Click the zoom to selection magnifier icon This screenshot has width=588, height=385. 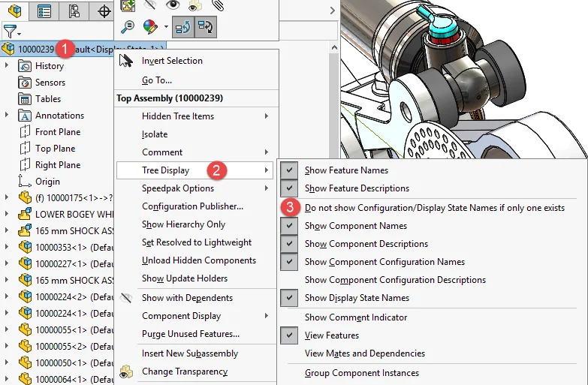click(128, 27)
